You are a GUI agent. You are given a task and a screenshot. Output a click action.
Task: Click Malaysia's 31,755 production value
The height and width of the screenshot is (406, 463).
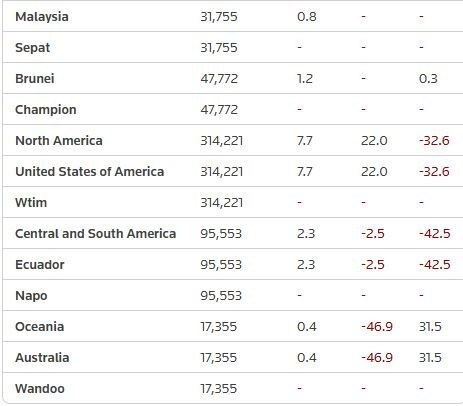coord(219,17)
